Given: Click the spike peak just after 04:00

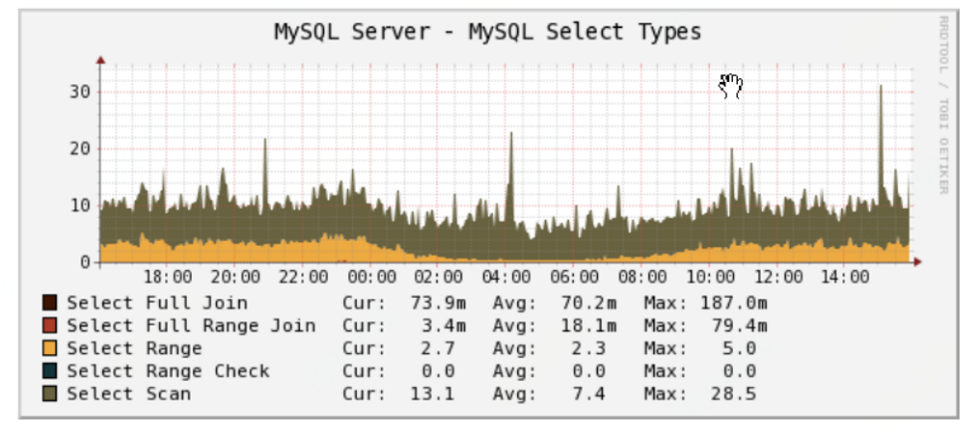Looking at the screenshot, I should click(x=510, y=135).
